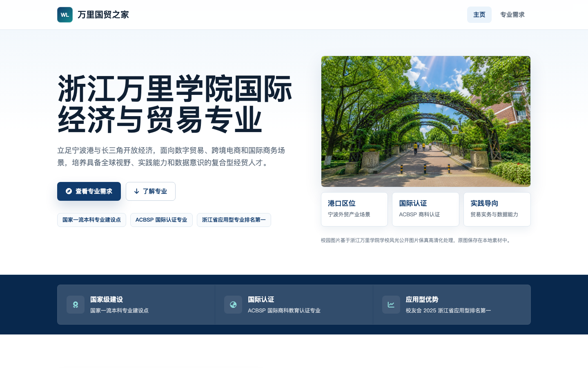Click the text 校友会 2025 浙江省应用型排名第一

448,311
